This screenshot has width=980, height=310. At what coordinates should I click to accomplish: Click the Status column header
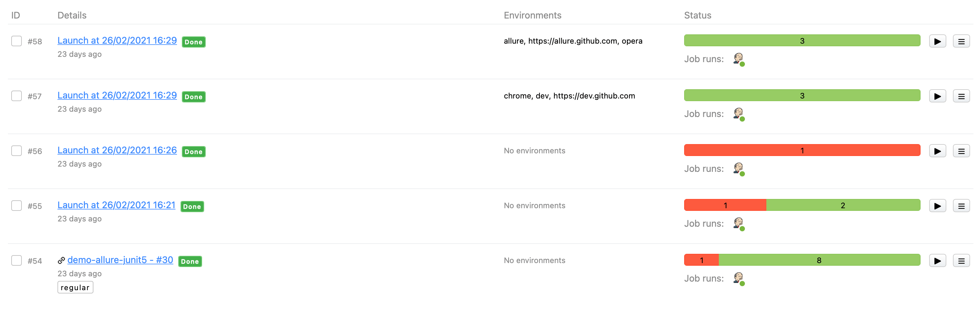pos(697,15)
